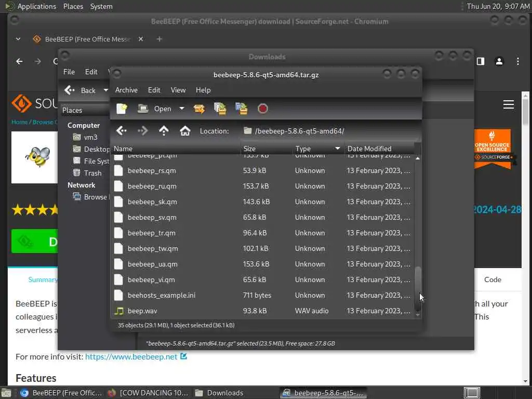The width and height of the screenshot is (532, 399).
Task: Go back in archive location history
Action: (122, 130)
